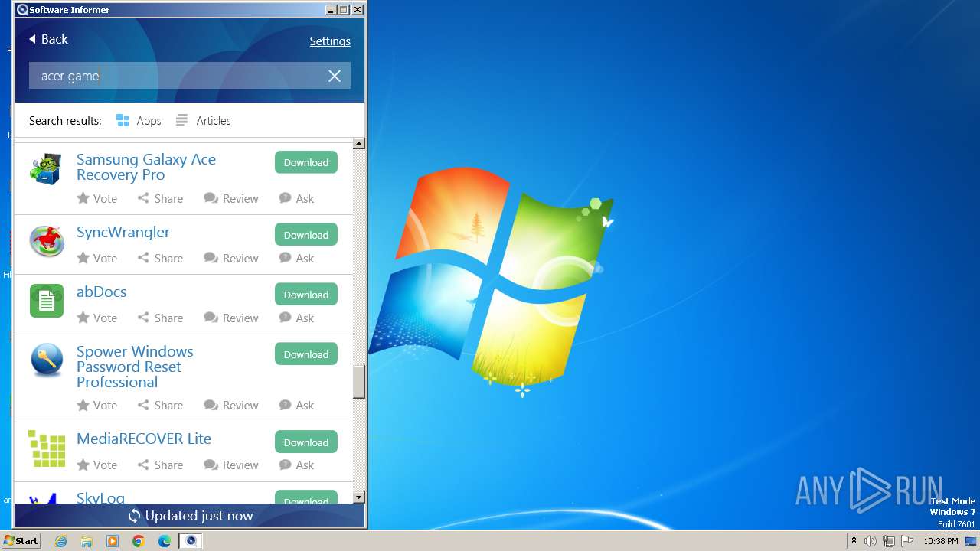Image resolution: width=980 pixels, height=551 pixels.
Task: Vote for Samsung Galaxy Ace Recovery Pro
Action: (97, 198)
